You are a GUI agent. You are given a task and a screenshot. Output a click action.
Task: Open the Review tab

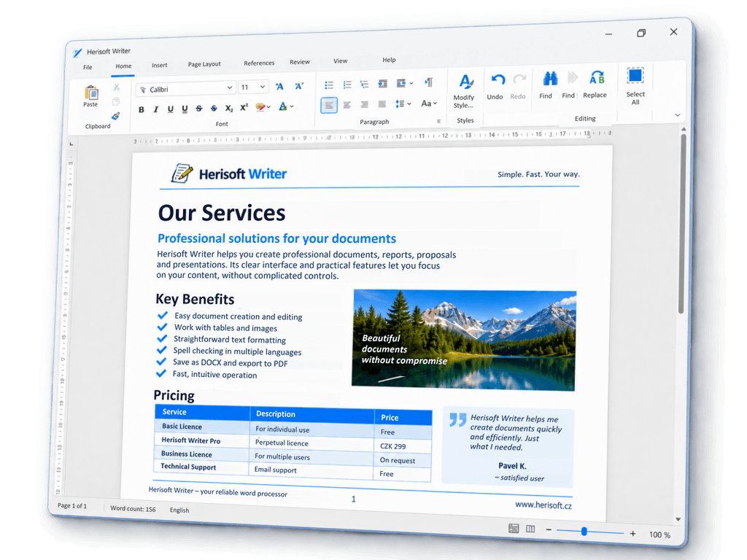point(300,62)
